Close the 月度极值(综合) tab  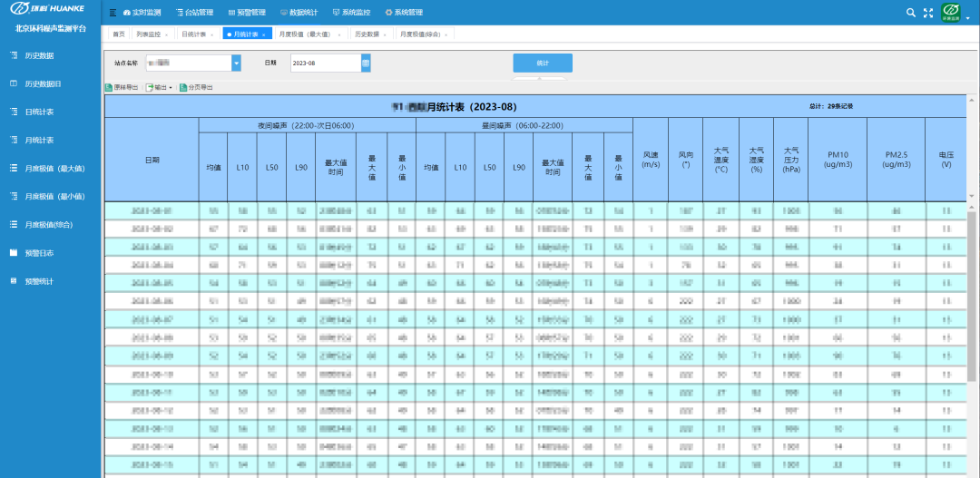(447, 35)
